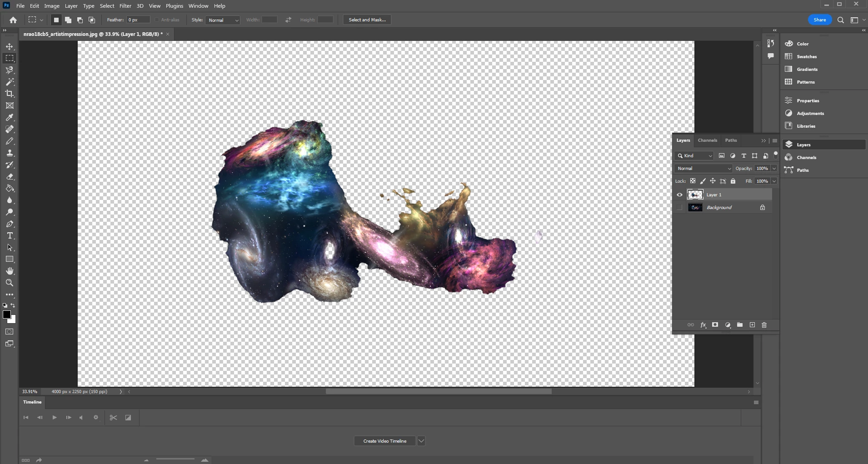Select the History Brush tool
The width and height of the screenshot is (868, 464).
10,165
